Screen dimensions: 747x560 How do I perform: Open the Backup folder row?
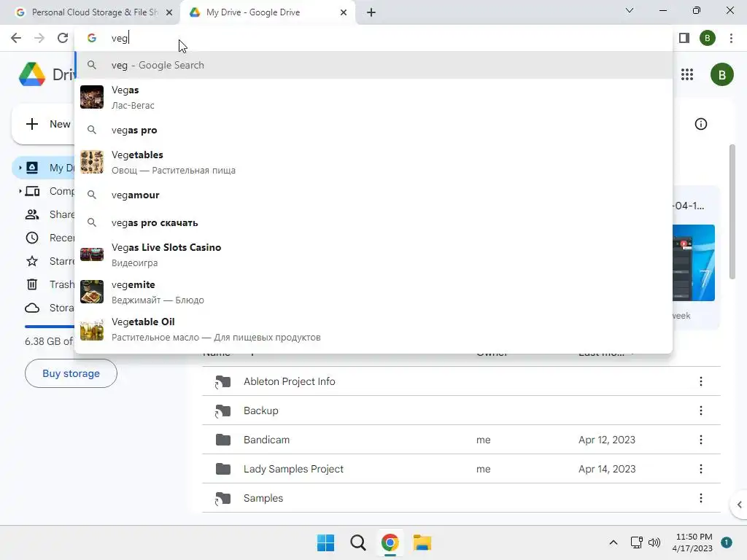(x=461, y=411)
